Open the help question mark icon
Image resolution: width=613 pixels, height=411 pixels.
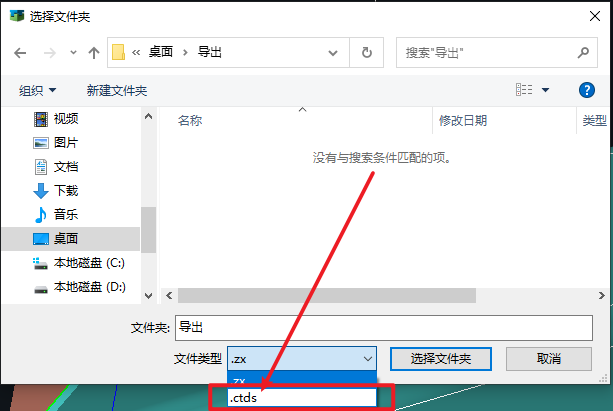[x=586, y=90]
